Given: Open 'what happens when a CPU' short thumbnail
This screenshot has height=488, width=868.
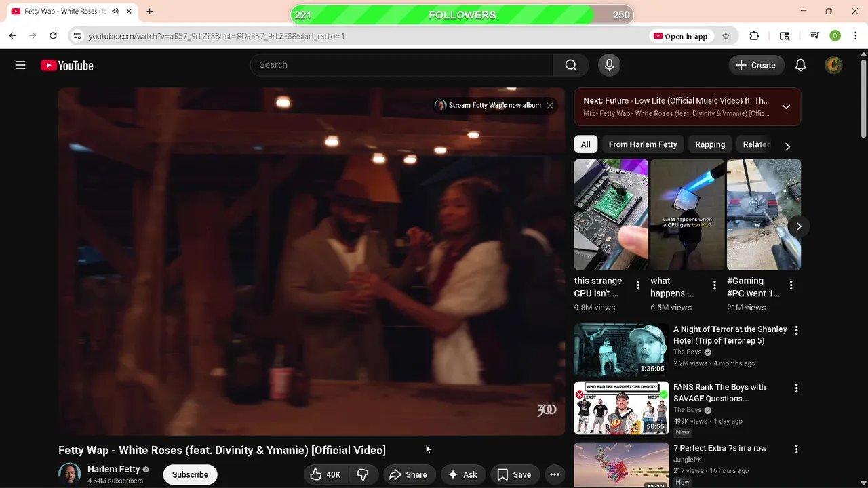Looking at the screenshot, I should (687, 214).
